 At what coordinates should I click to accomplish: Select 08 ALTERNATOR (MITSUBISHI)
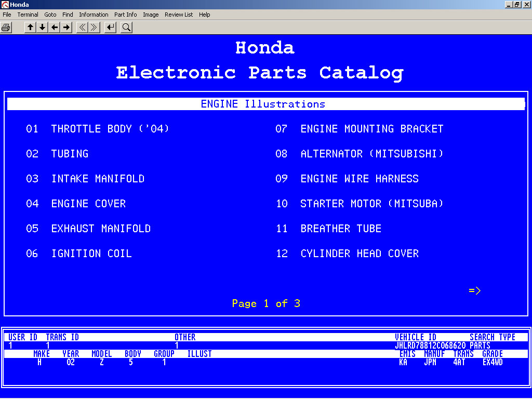pos(360,154)
